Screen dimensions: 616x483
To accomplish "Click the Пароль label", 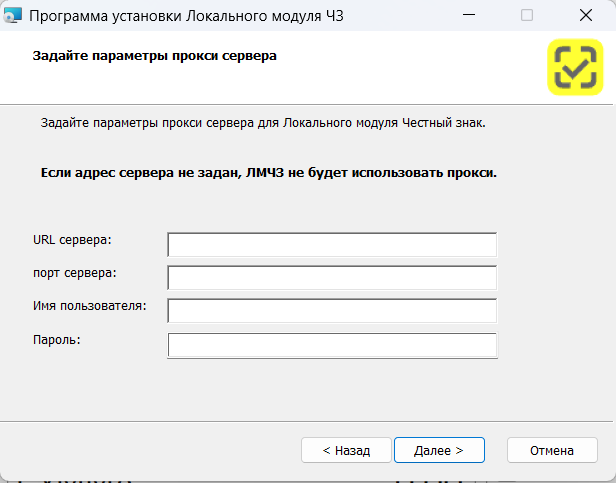I will (x=57, y=340).
